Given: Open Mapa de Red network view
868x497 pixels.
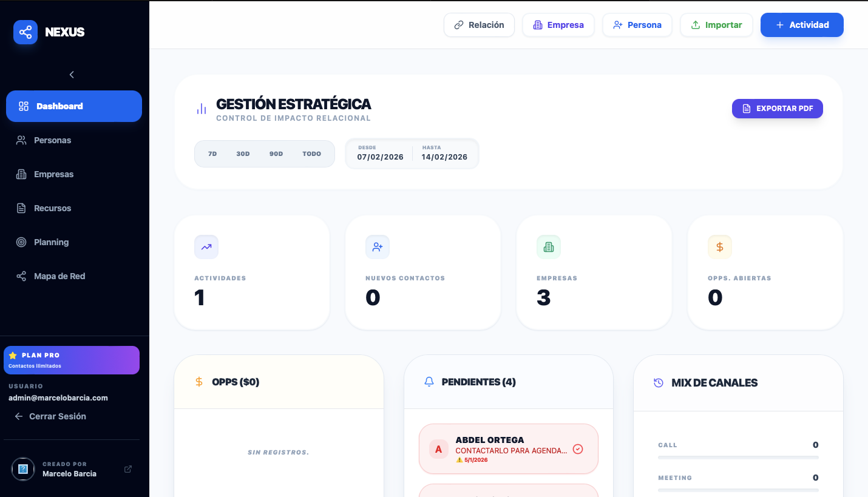Looking at the screenshot, I should tap(59, 276).
